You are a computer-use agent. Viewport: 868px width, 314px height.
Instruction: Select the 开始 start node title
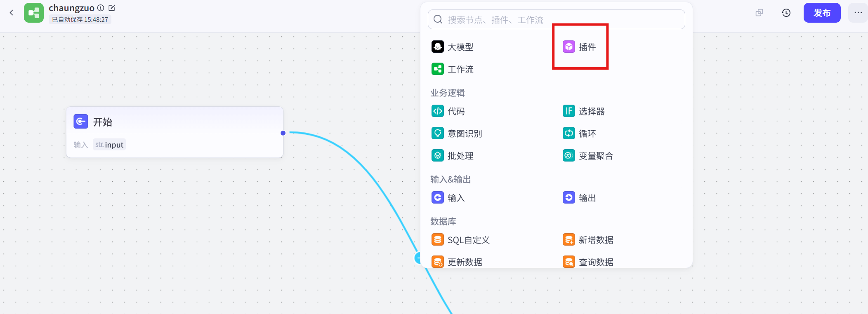pos(103,122)
